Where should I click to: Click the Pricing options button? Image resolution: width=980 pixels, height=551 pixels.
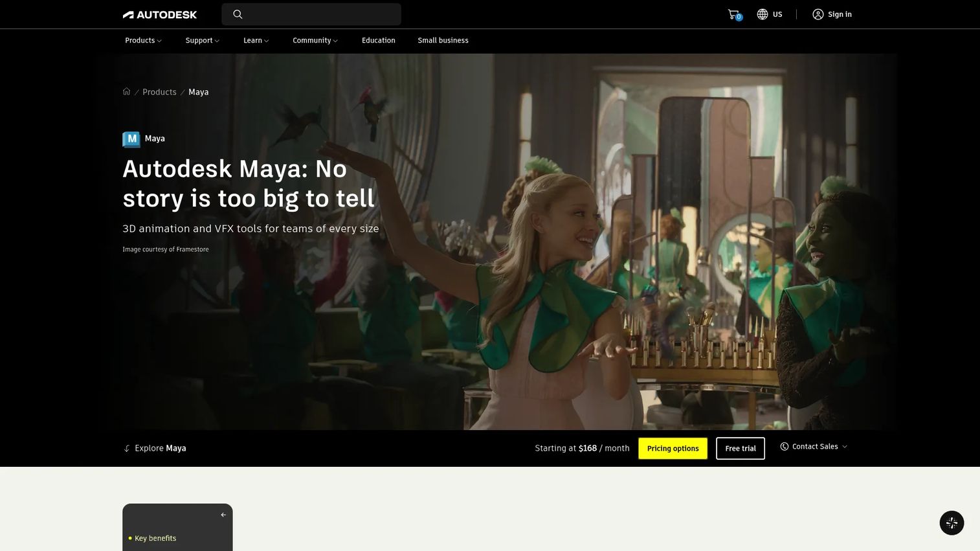point(673,448)
